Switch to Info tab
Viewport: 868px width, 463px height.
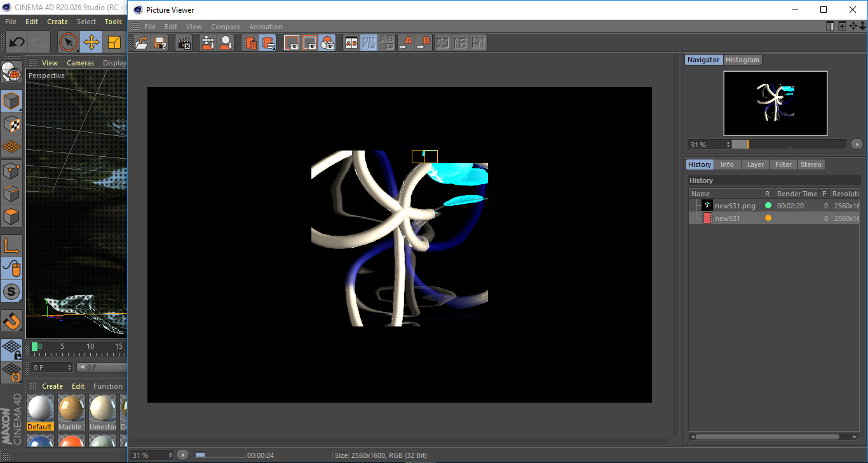tap(727, 164)
